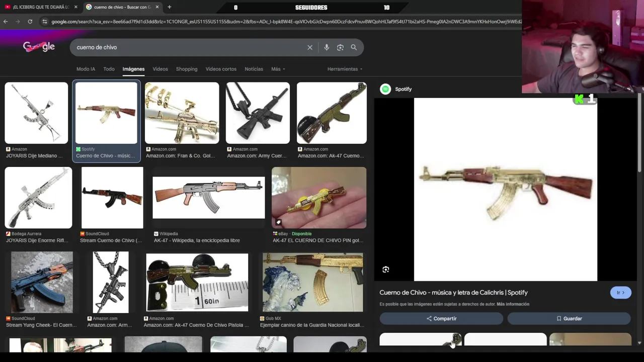Image resolution: width=644 pixels, height=362 pixels.
Task: Open the Gob MX Guardia Nacional thumbnail
Action: coord(312,282)
